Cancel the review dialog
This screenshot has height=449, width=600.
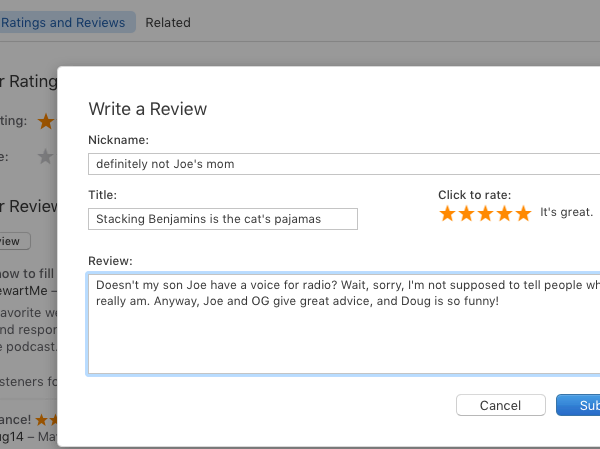501,405
